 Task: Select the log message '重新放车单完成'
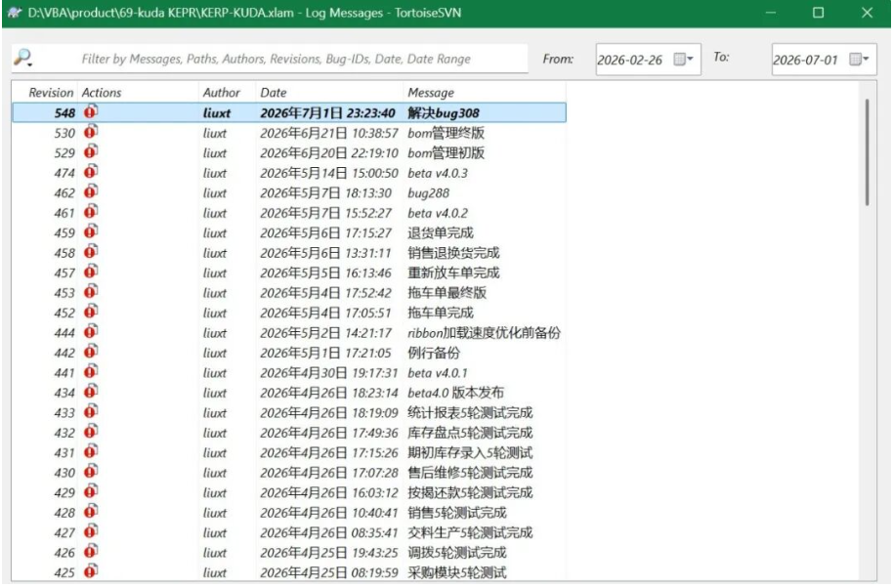453,273
